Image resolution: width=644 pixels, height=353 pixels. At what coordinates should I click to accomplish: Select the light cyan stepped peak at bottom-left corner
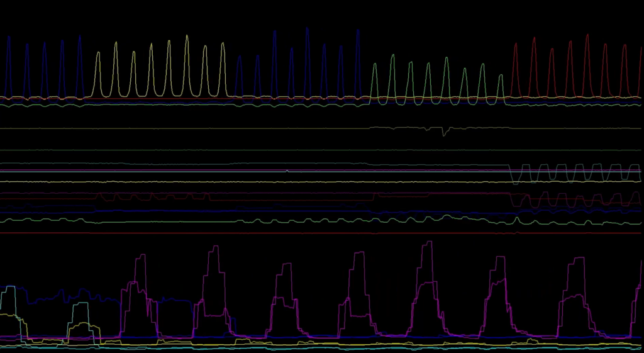pyautogui.click(x=9, y=288)
